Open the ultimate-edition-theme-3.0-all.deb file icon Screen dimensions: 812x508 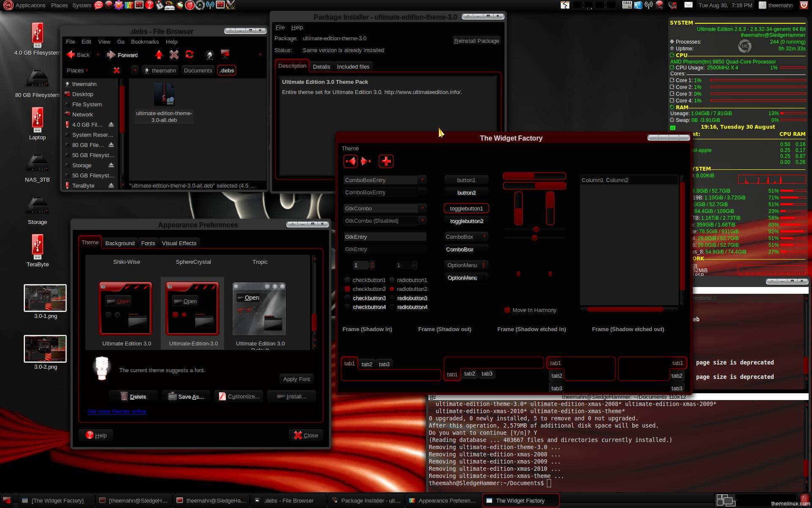point(164,94)
